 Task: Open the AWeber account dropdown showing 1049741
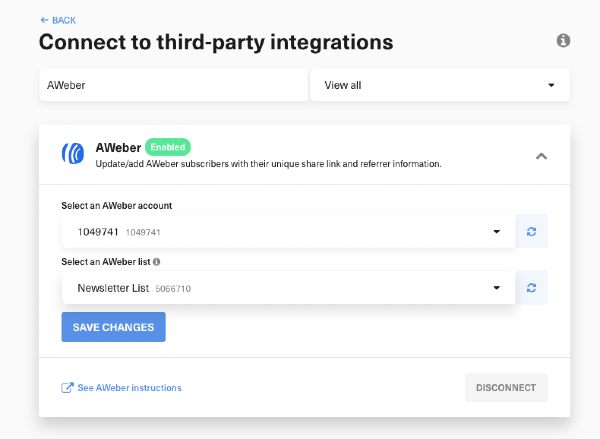click(288, 232)
